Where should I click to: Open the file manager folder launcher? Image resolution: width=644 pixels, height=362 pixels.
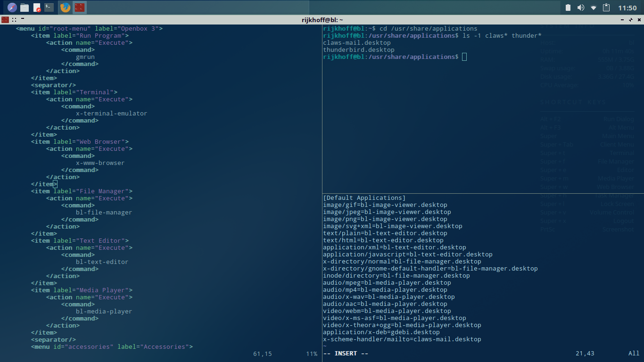tap(25, 8)
